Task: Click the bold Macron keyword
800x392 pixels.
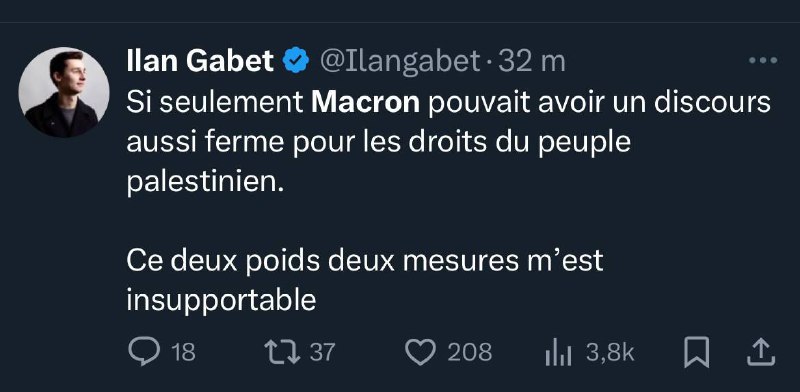Action: (365, 103)
